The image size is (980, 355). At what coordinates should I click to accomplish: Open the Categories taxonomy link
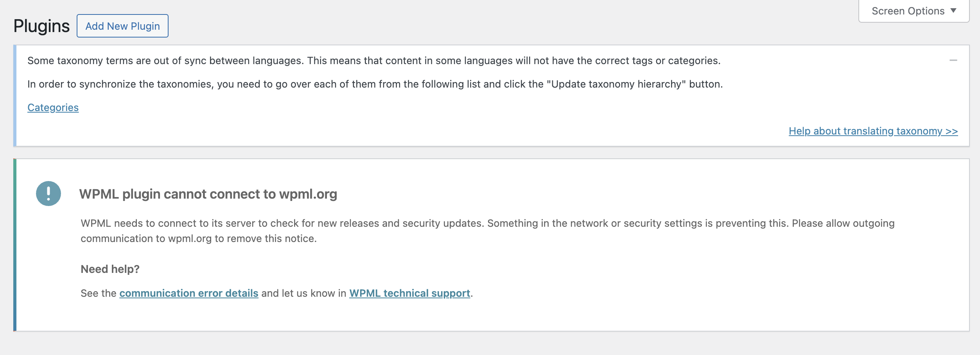pos(53,108)
